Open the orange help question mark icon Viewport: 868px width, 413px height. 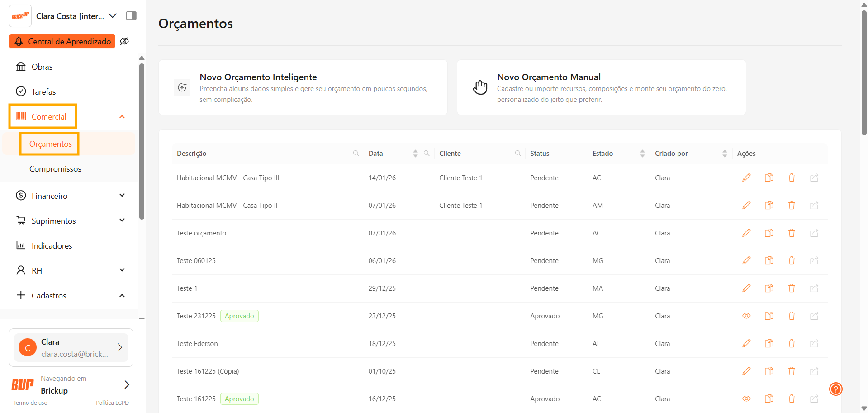835,389
